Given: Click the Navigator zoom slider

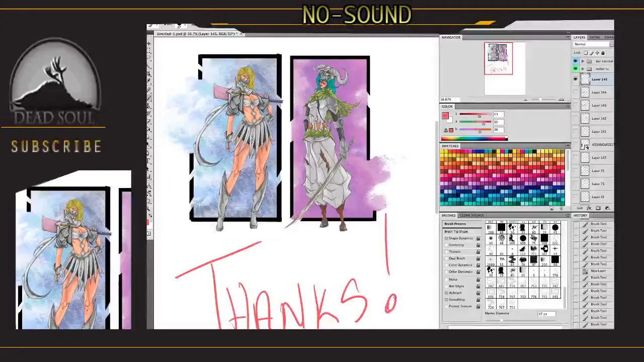Looking at the screenshot, I should coord(543,100).
